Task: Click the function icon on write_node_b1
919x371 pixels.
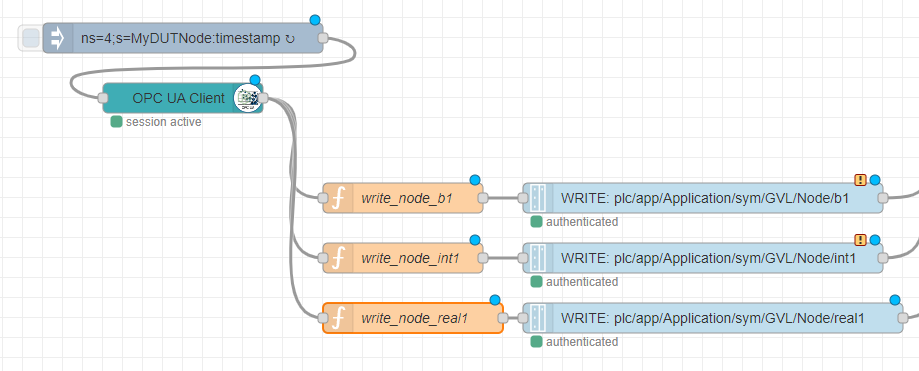Action: 338,198
